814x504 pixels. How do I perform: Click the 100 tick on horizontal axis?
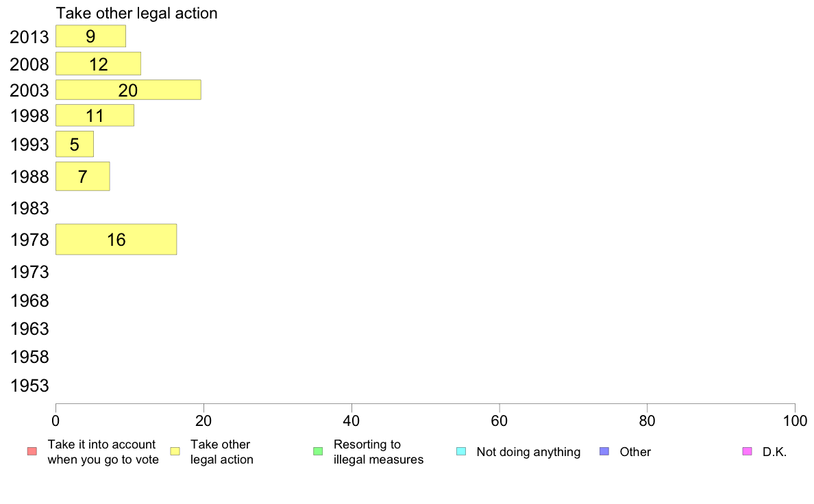coord(795,421)
